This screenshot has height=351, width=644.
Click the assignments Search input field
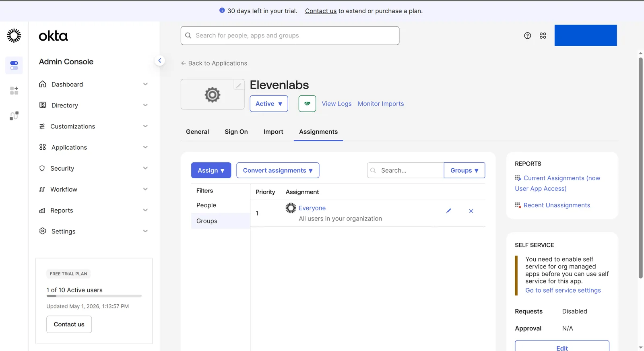click(405, 170)
